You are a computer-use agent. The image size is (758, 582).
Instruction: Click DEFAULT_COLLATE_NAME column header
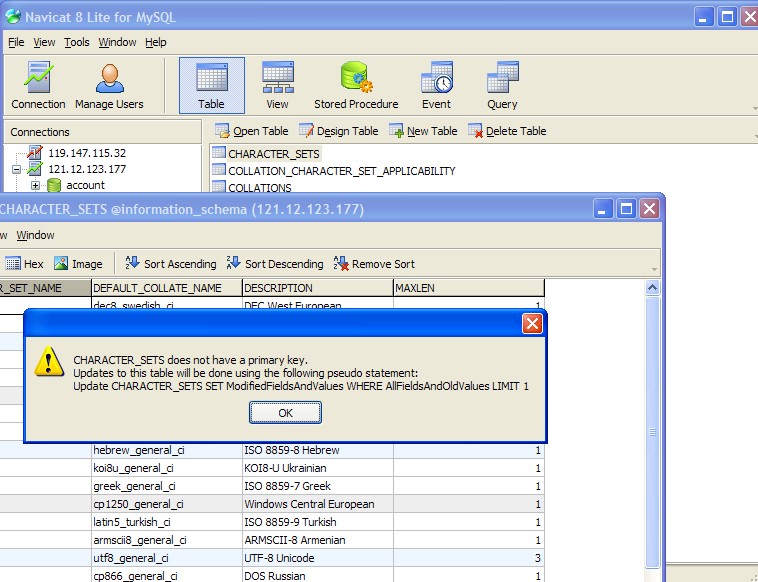[167, 288]
